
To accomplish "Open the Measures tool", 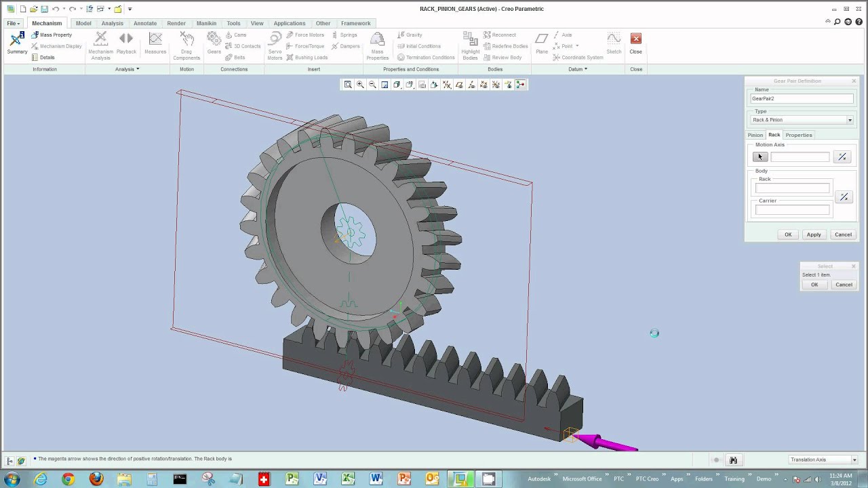I will 155,43.
